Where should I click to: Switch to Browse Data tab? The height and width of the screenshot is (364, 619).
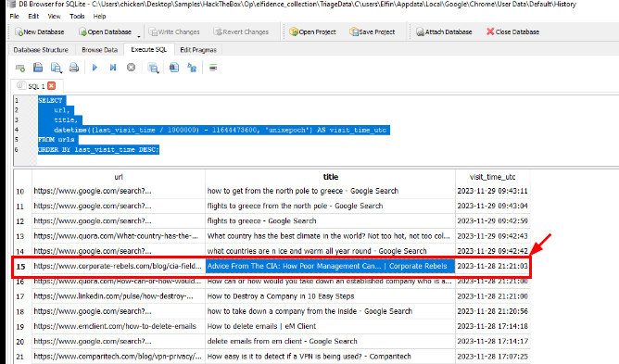99,50
